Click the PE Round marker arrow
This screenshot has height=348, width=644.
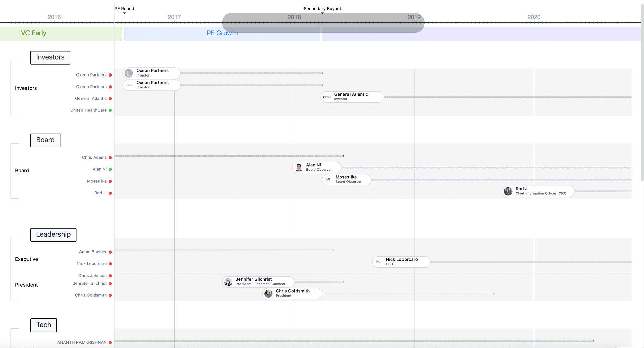[124, 13]
